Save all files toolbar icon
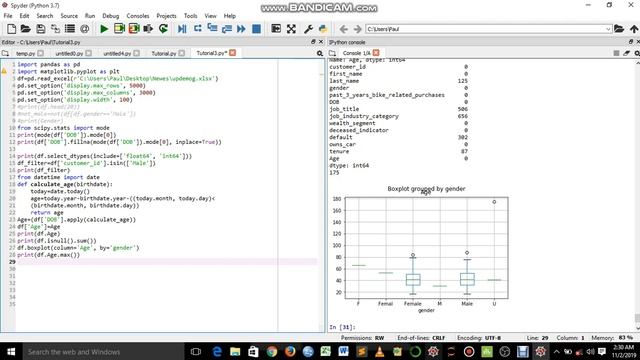640x360 pixels. tap(55, 29)
